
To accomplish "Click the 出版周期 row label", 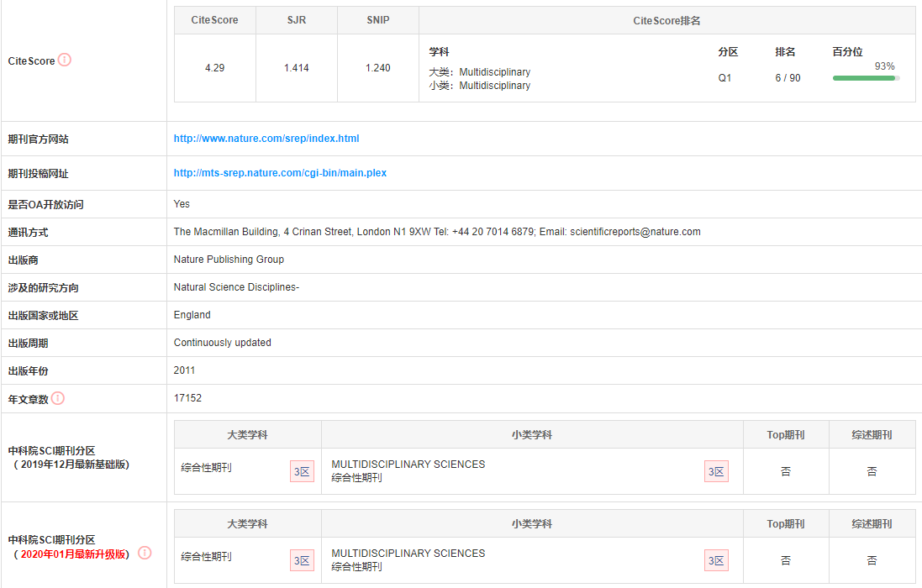I will [x=28, y=344].
